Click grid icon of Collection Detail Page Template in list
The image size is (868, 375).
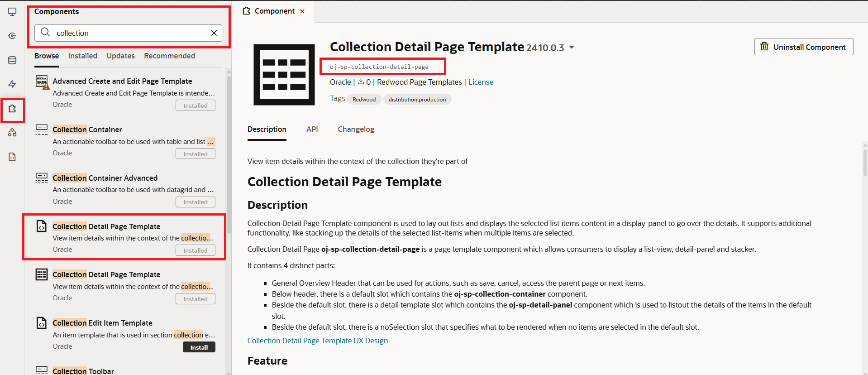pos(42,274)
